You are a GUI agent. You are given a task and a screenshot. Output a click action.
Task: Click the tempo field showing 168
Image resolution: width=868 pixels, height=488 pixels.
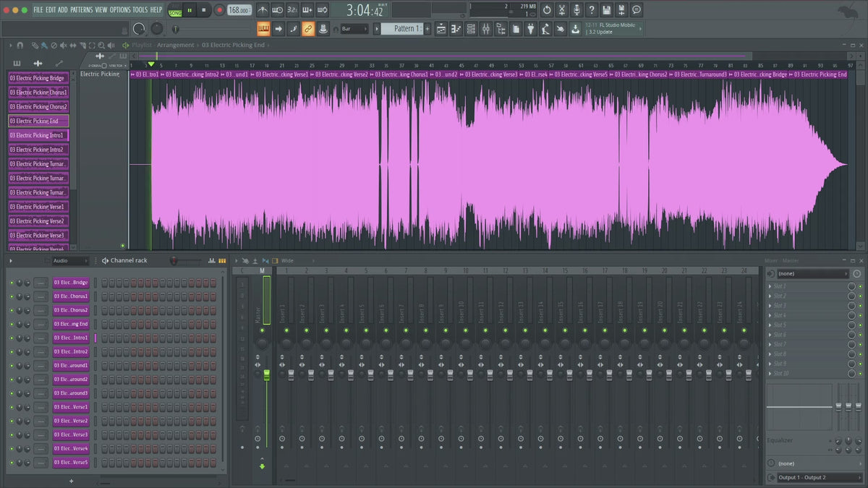click(x=238, y=10)
